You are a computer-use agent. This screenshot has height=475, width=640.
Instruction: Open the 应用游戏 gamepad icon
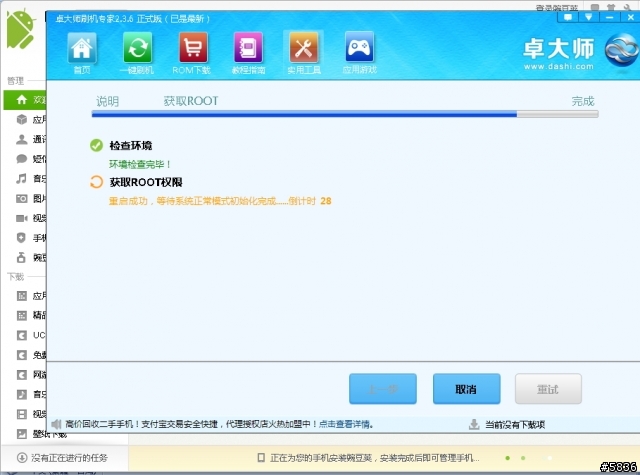[x=359, y=47]
